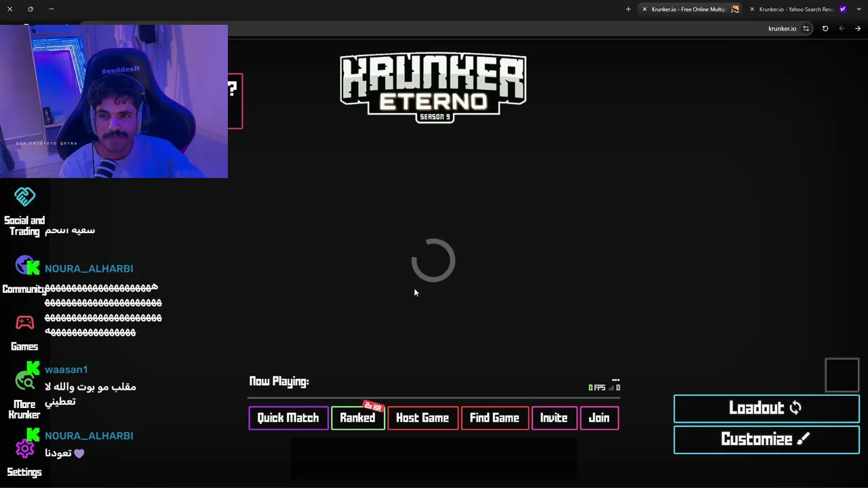Image resolution: width=868 pixels, height=488 pixels.
Task: Start a Quick Match
Action: coord(288,418)
